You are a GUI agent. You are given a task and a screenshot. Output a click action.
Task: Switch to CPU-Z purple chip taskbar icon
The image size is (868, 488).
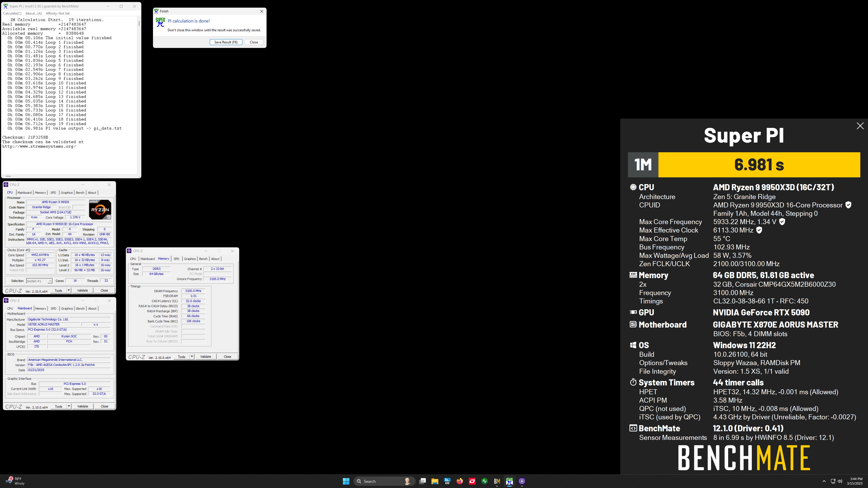coord(522,481)
